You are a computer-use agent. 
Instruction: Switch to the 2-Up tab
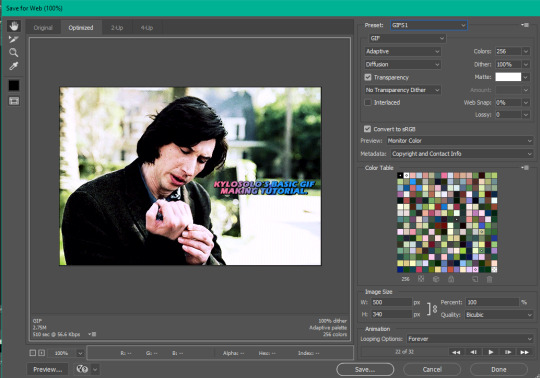pyautogui.click(x=117, y=28)
